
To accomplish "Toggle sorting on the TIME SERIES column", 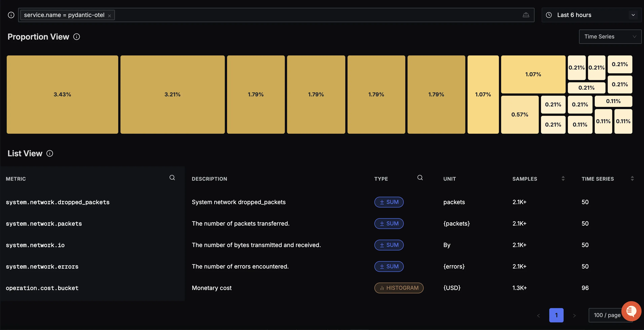I will coord(632,178).
